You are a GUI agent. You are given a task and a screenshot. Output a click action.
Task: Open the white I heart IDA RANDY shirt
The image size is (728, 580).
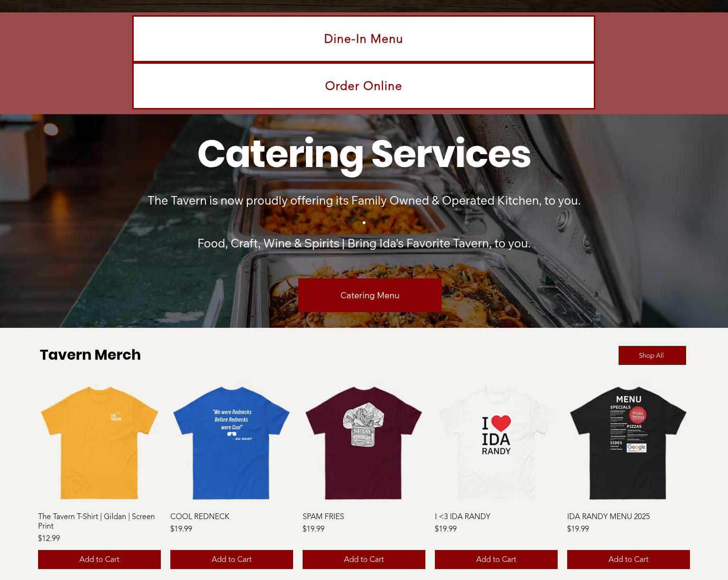[496, 443]
